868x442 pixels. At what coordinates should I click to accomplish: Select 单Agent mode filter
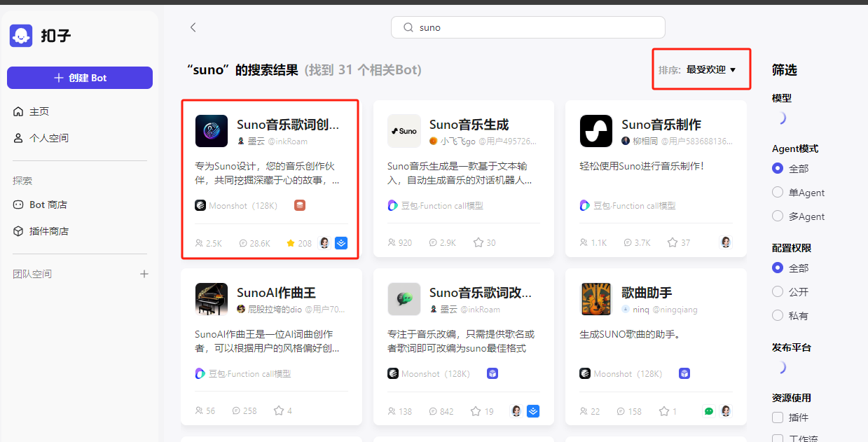click(778, 192)
